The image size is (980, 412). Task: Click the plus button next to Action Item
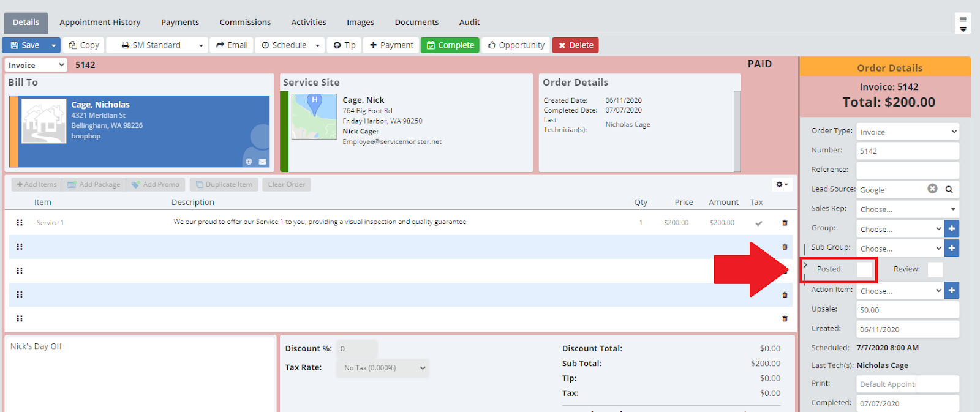click(951, 290)
